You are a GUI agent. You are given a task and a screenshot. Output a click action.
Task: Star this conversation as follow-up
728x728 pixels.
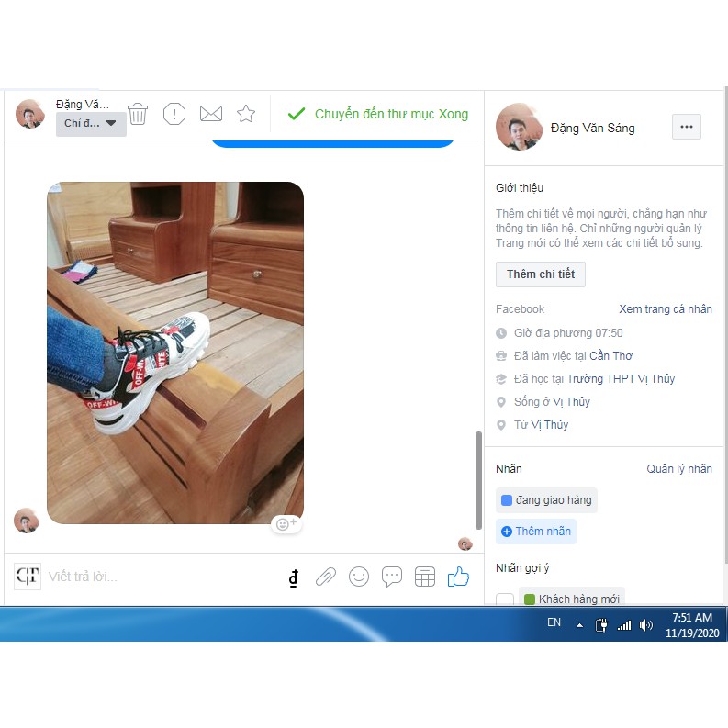(246, 114)
